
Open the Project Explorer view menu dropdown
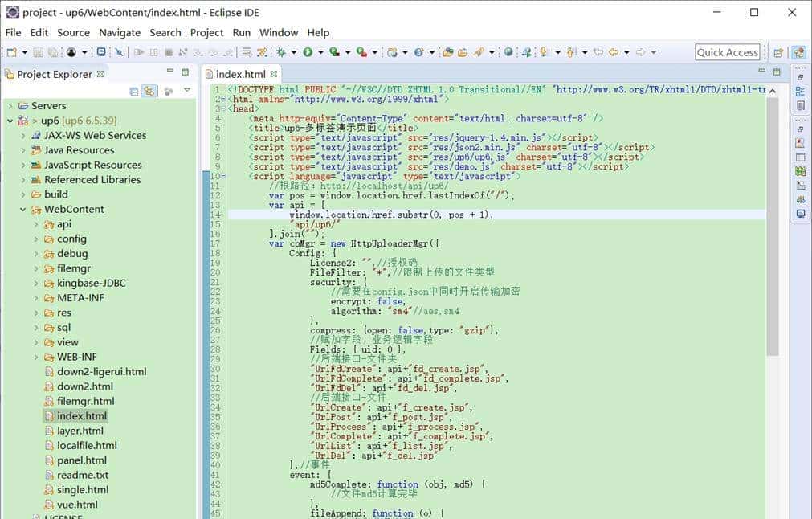(187, 91)
